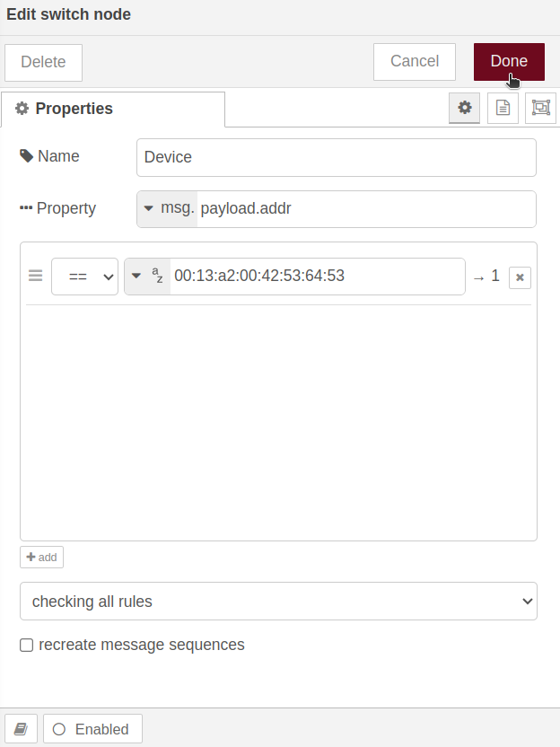
Task: Click the tag icon next to Name
Action: point(26,156)
